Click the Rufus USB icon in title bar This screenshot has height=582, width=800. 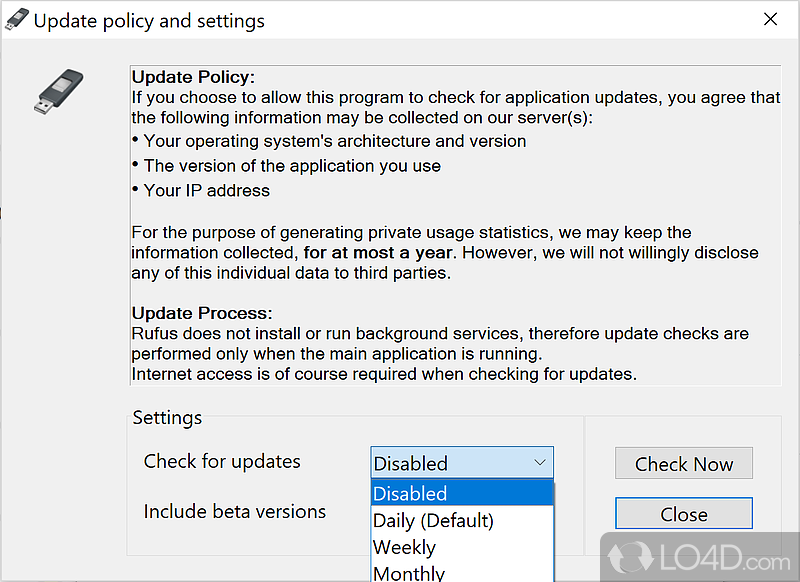[17, 20]
